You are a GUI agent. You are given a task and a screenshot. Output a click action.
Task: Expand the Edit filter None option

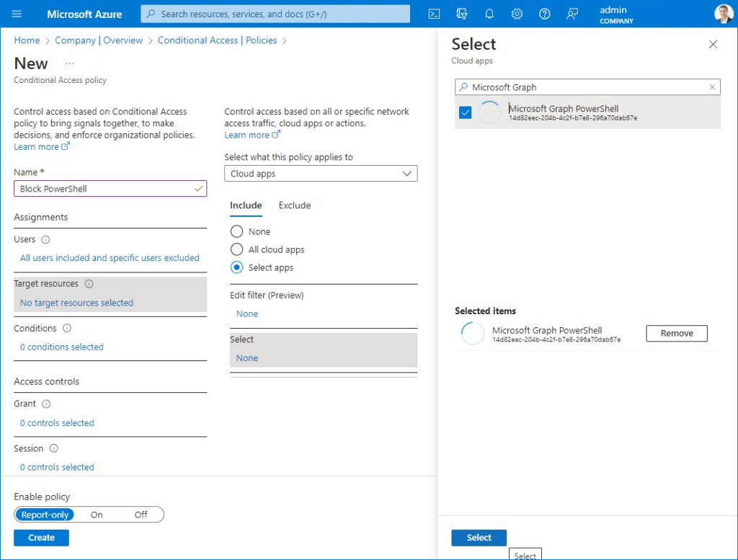246,314
